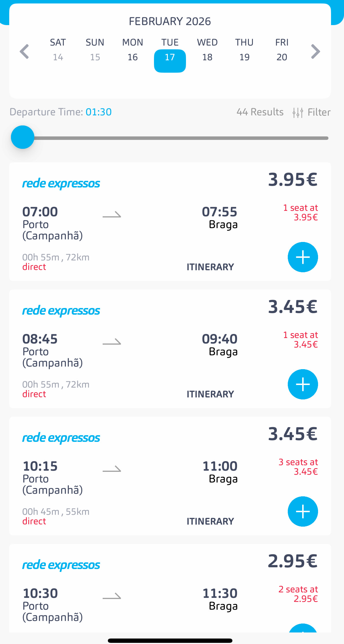The image size is (344, 644).
Task: Add the 10:15 to 11:00 trip
Action: pos(303,511)
